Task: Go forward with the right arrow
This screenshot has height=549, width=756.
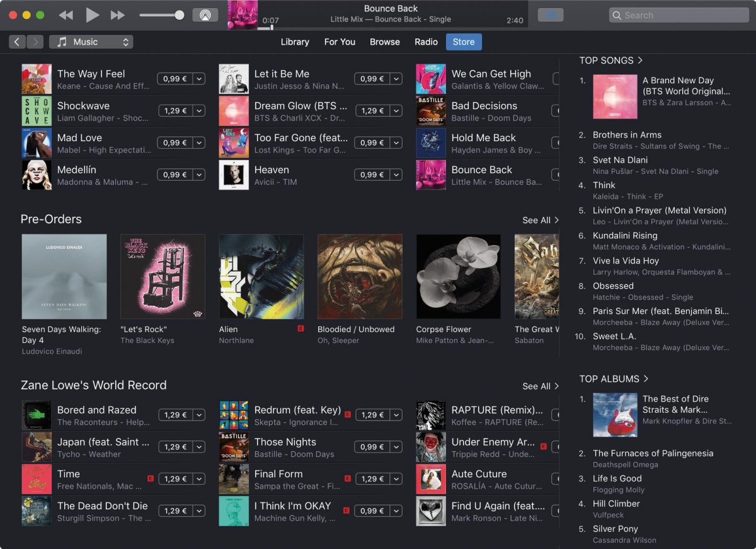Action: [35, 42]
